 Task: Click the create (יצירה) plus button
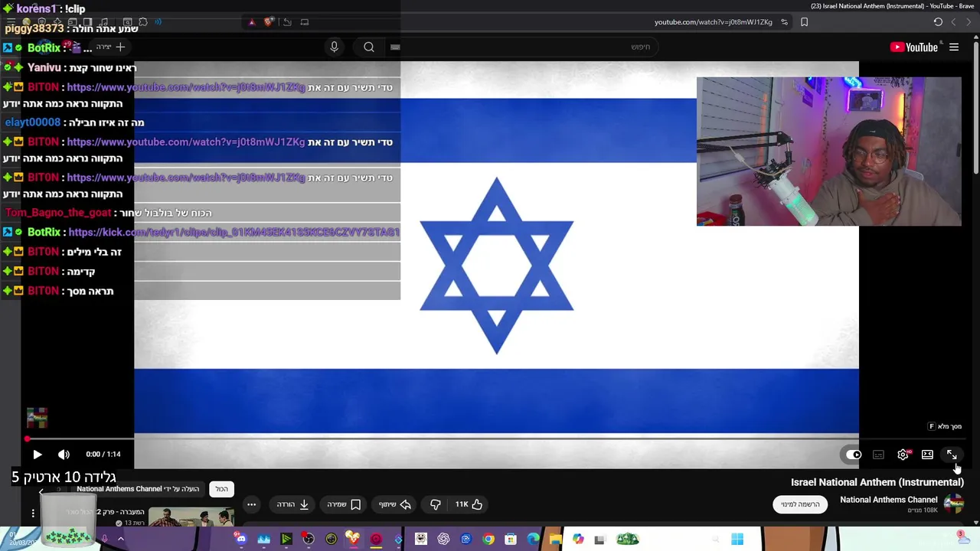click(110, 47)
